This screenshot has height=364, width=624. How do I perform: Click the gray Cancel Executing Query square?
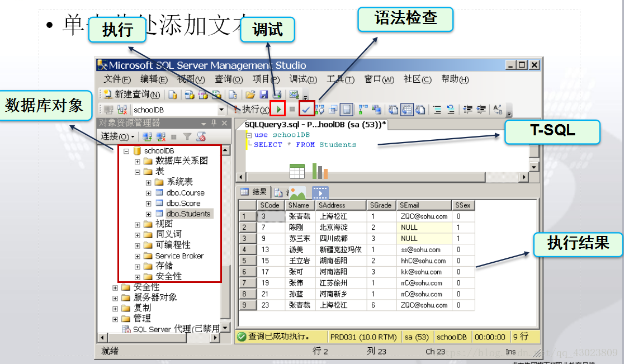tap(292, 108)
